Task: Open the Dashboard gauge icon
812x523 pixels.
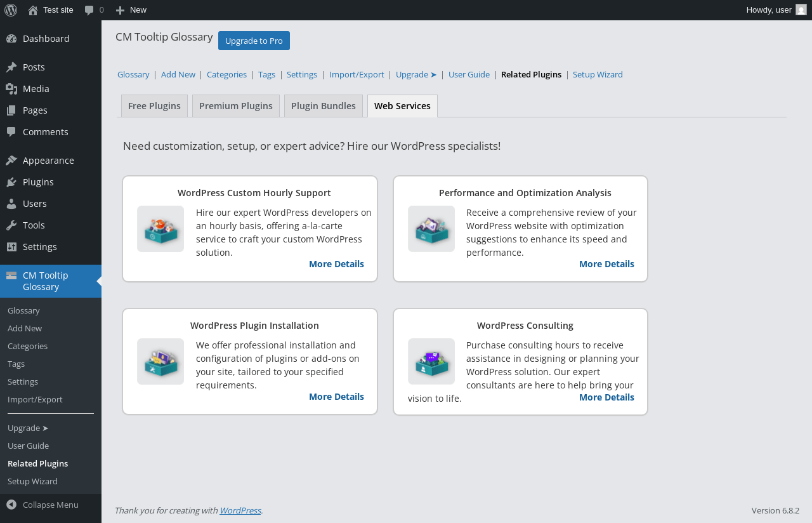Action: (x=11, y=39)
